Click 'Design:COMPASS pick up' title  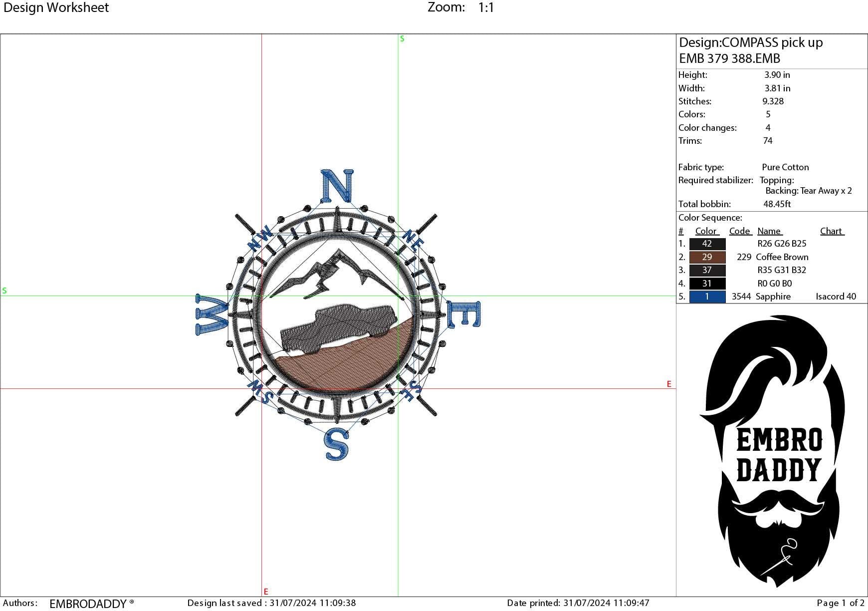pos(751,42)
